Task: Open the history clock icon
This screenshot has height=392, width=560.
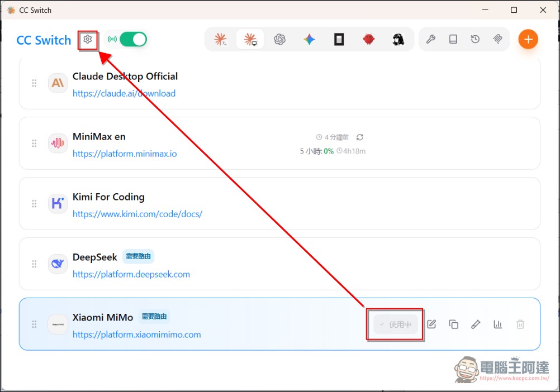Action: 475,39
